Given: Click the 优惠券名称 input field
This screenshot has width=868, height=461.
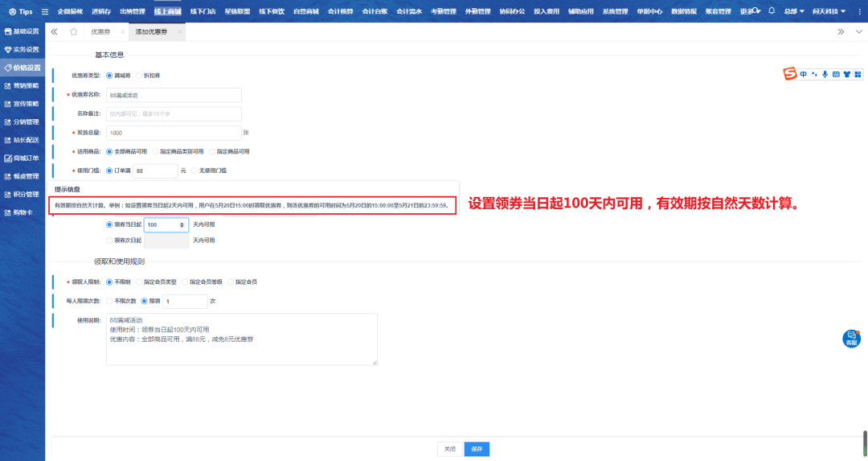Looking at the screenshot, I should pyautogui.click(x=174, y=95).
